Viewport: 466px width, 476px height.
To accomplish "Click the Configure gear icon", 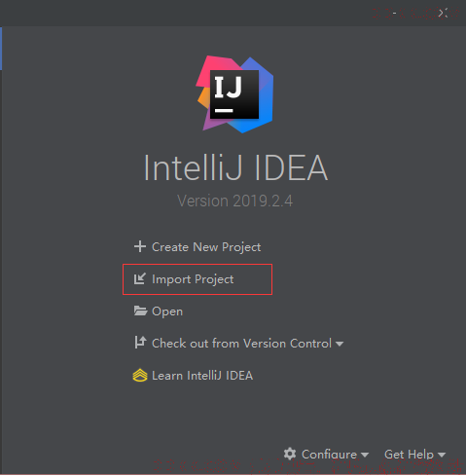I will coord(290,454).
